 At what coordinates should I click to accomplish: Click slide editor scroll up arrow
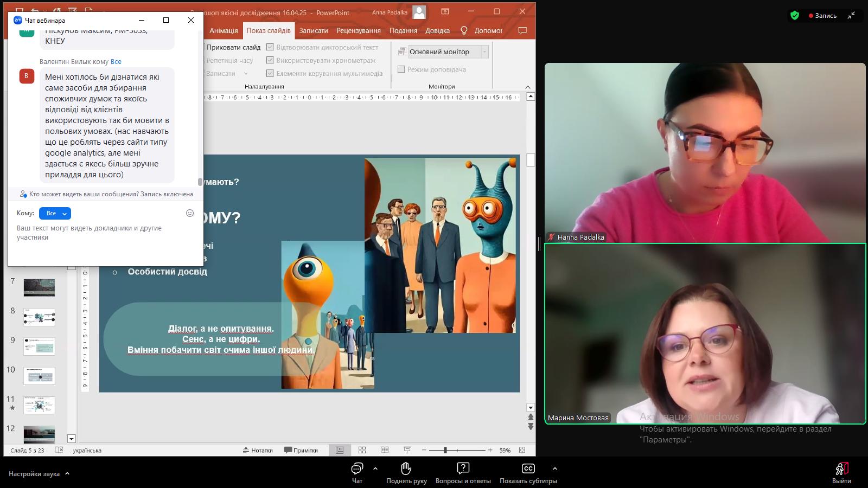pos(531,97)
